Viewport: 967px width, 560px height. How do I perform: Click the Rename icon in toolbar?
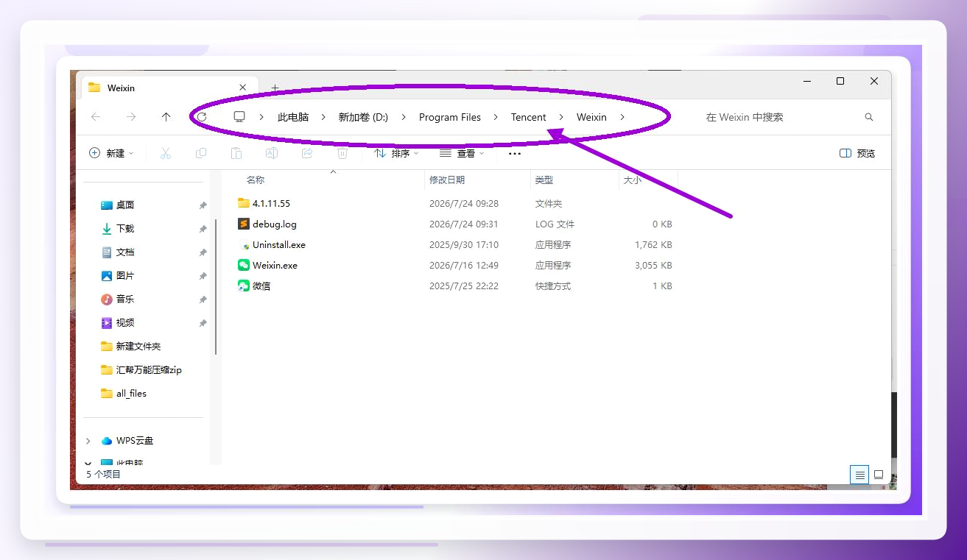coord(272,153)
